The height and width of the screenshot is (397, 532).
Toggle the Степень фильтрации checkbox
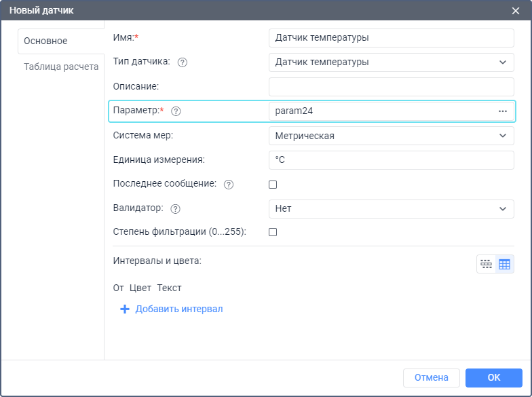pyautogui.click(x=273, y=232)
